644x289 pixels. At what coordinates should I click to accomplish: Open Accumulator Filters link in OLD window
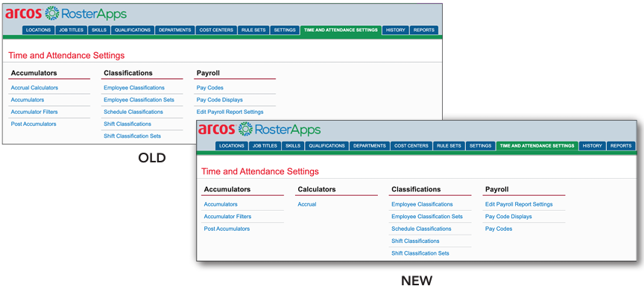click(x=34, y=112)
